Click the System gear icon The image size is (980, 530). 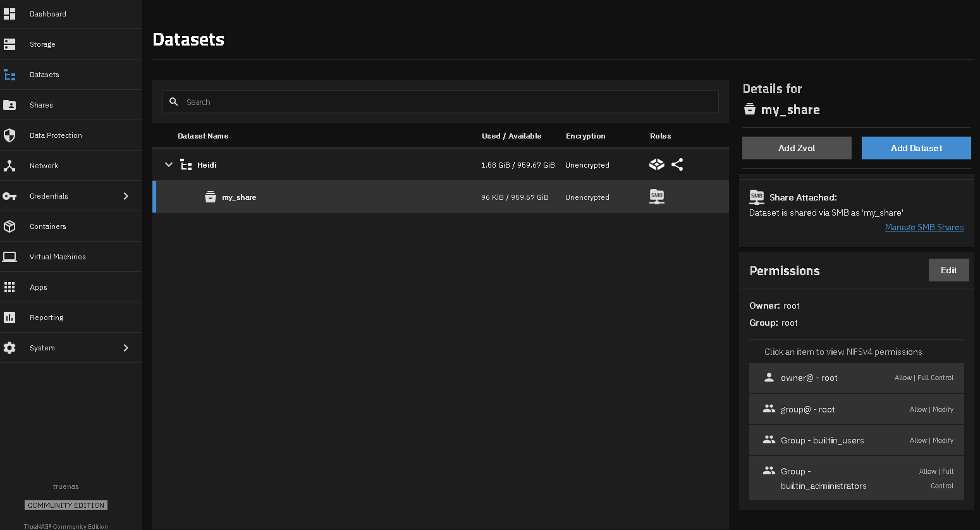point(9,348)
